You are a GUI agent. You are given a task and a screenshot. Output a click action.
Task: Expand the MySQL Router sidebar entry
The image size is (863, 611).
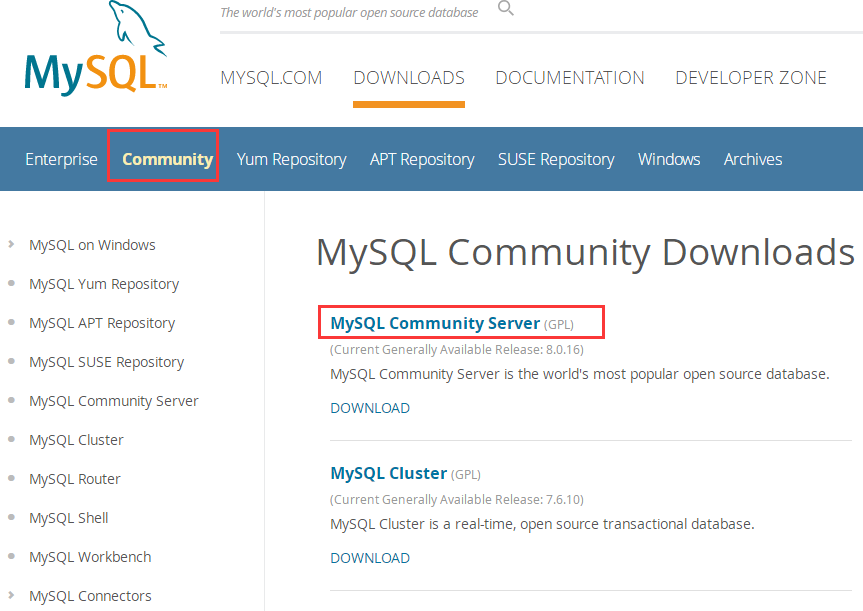pyautogui.click(x=12, y=478)
